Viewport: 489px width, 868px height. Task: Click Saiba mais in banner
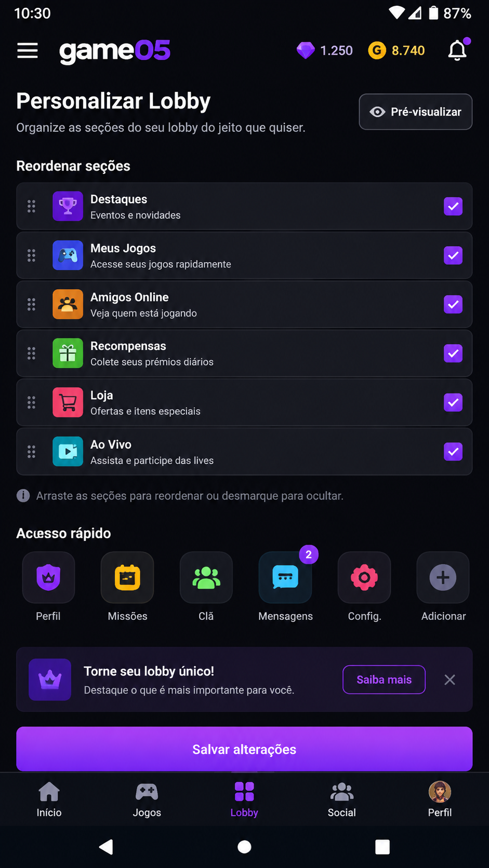(384, 680)
